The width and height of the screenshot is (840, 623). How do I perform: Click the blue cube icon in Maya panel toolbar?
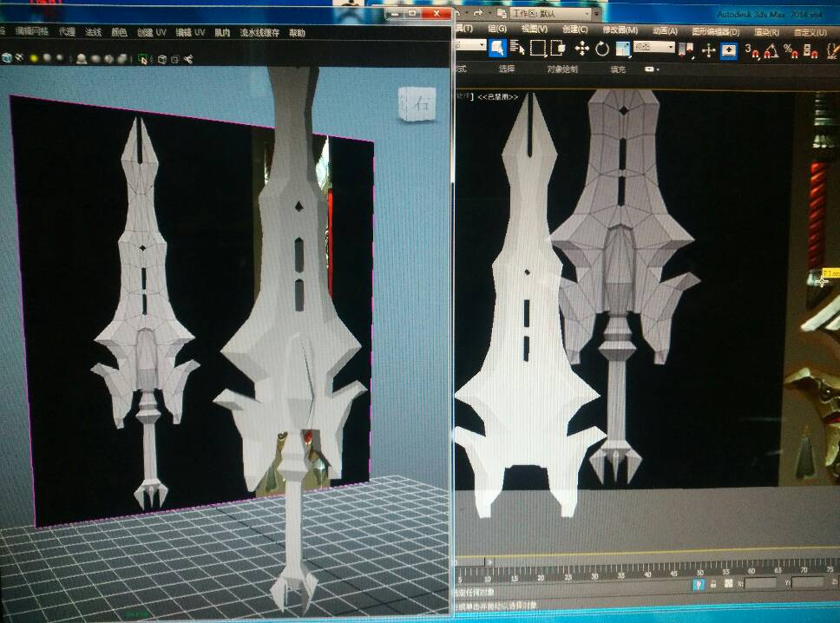pos(6,57)
